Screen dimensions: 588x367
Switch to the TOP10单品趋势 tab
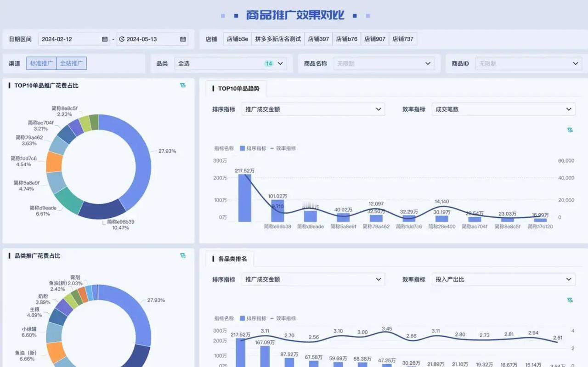(x=236, y=89)
